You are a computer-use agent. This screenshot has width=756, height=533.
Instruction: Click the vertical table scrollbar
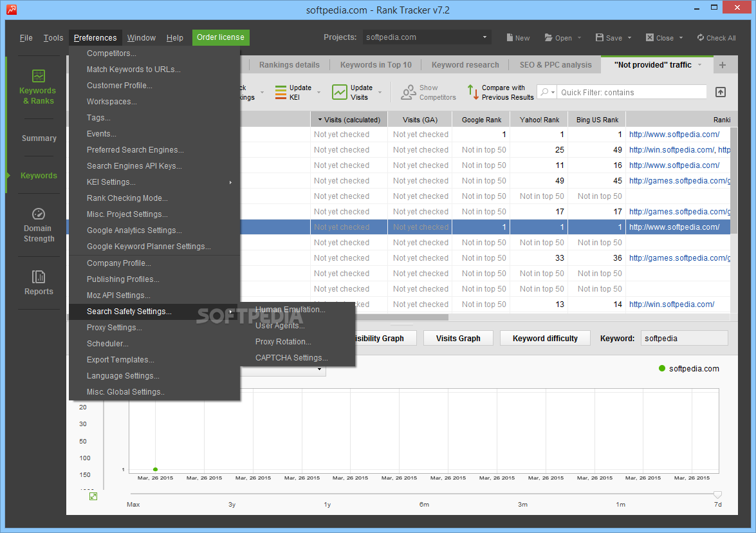tap(734, 180)
